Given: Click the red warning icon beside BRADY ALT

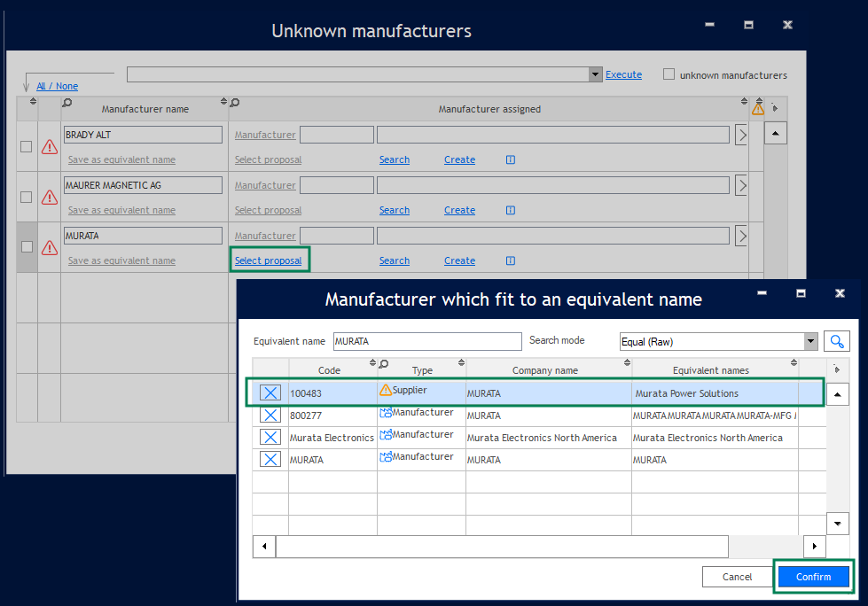Looking at the screenshot, I should click(50, 147).
